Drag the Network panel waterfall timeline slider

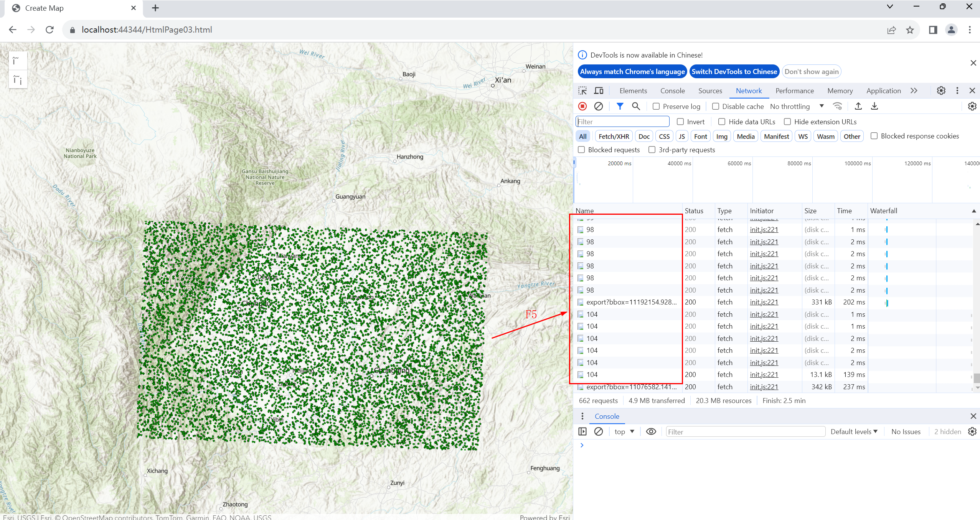coord(574,163)
